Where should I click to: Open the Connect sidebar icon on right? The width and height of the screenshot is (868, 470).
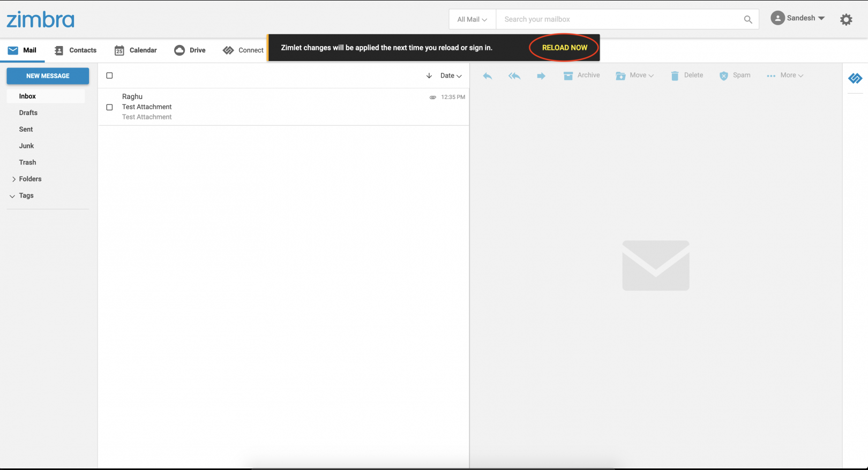pos(855,79)
